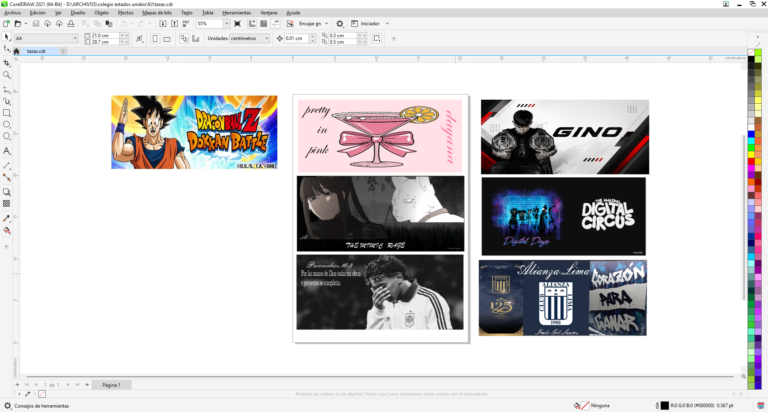
Task: Open the Mapas de bits menu
Action: tap(157, 13)
